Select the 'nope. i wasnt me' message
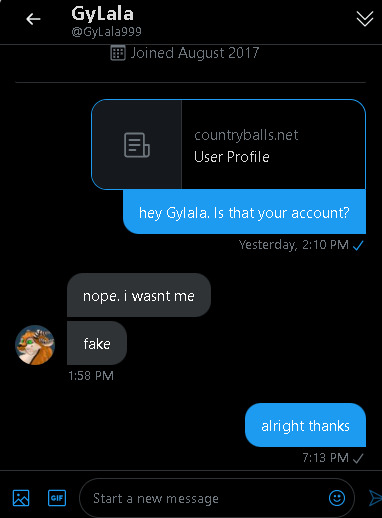The height and width of the screenshot is (518, 382). (x=139, y=295)
